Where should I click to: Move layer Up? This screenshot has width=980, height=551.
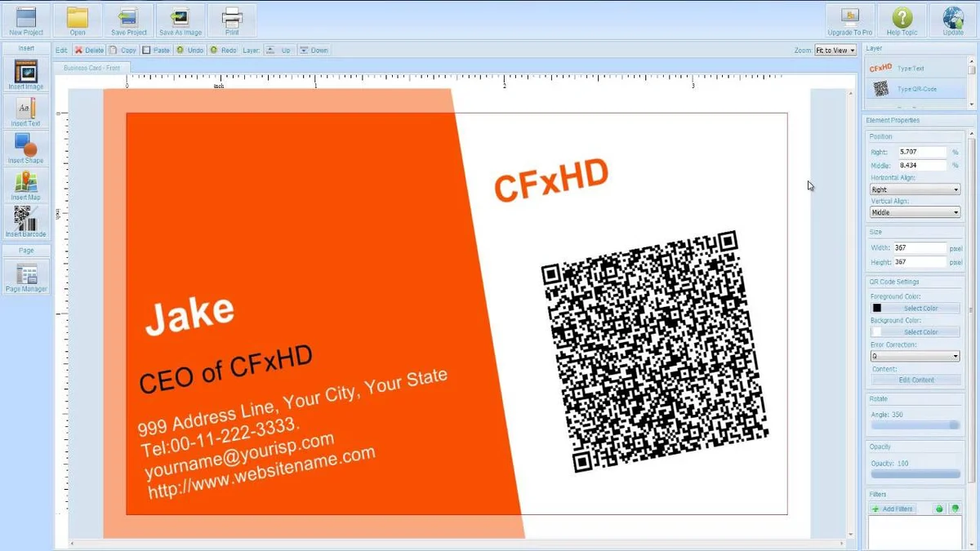(x=279, y=50)
